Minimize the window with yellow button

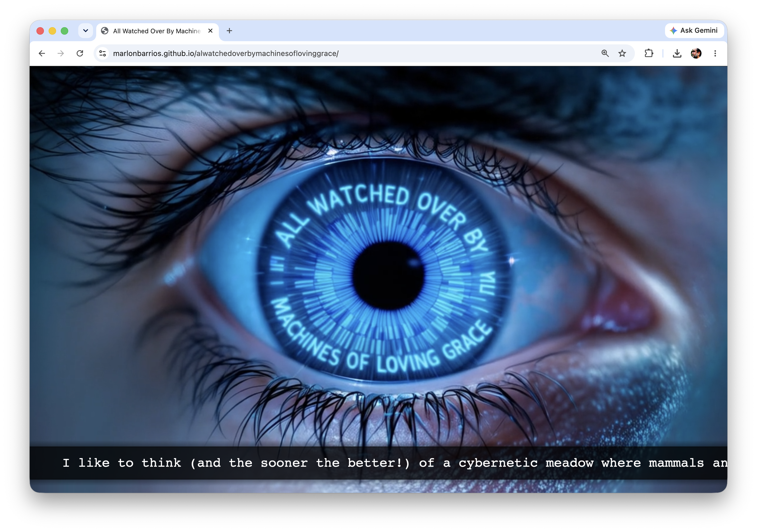(x=52, y=31)
